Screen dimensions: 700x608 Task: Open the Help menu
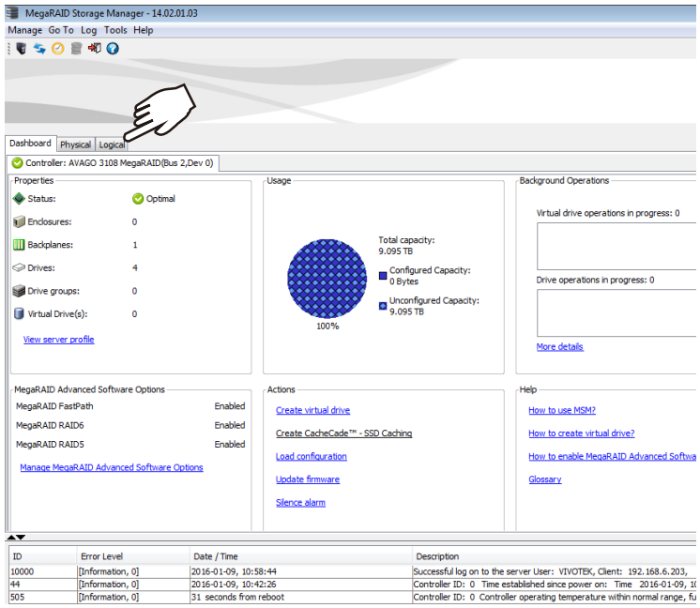[x=144, y=30]
